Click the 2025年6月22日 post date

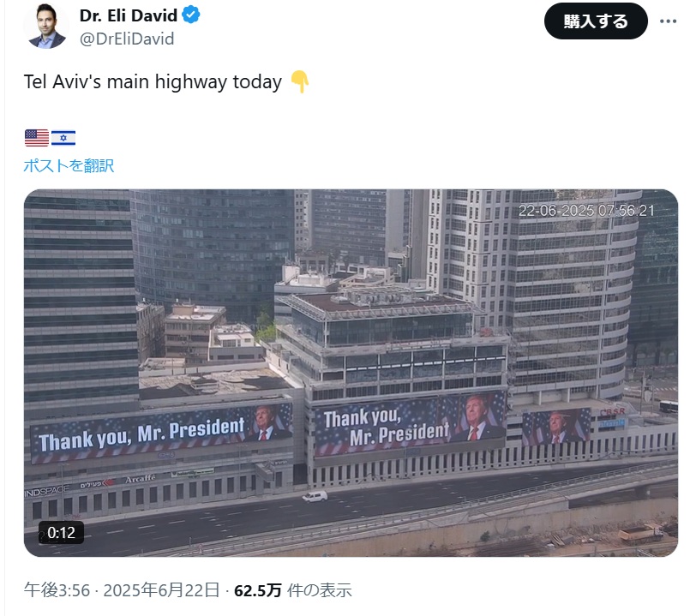pyautogui.click(x=161, y=590)
